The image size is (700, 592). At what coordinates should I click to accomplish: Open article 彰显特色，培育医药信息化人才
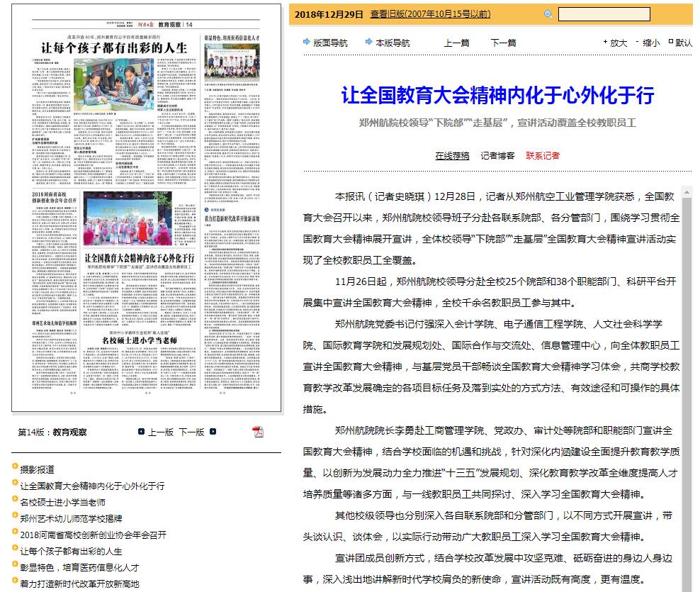tap(79, 567)
